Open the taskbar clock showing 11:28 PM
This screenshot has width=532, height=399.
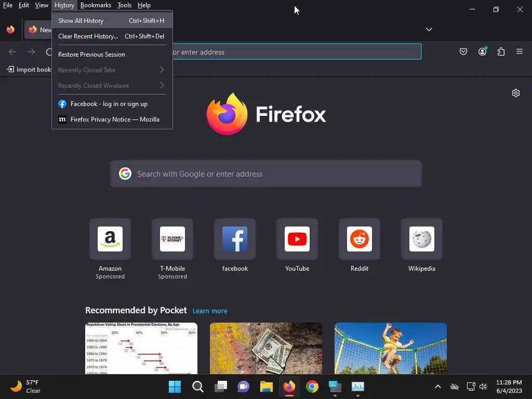(509, 387)
